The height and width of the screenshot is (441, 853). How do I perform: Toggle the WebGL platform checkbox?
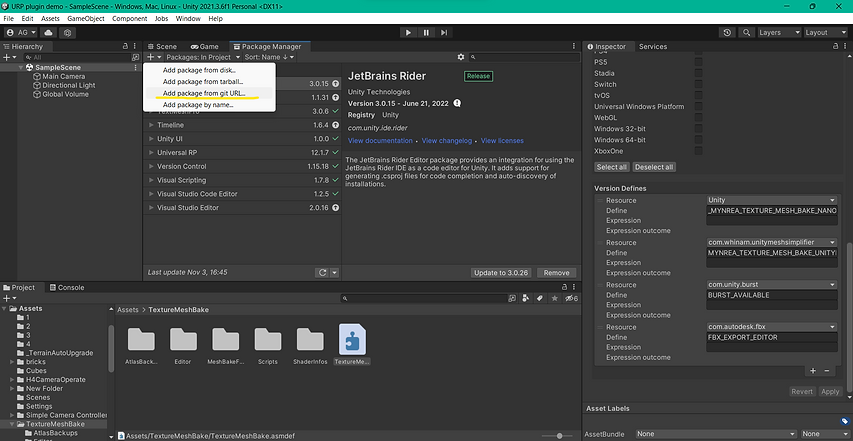[699, 117]
